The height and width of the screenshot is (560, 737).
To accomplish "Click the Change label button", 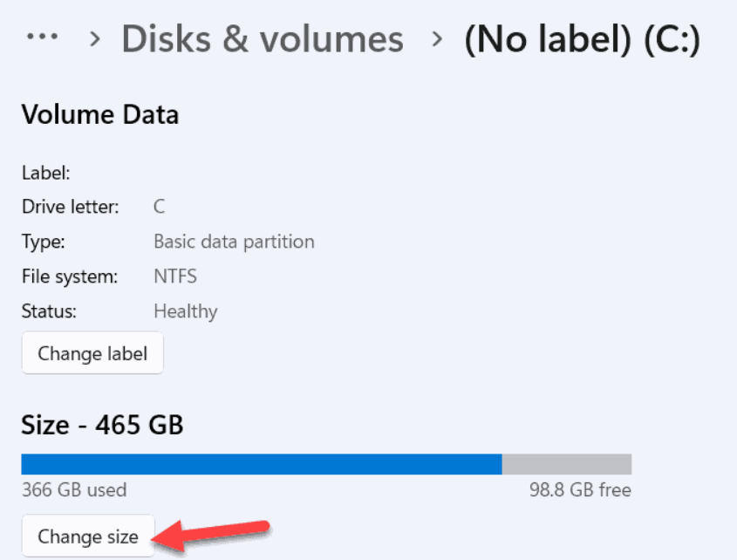I will click(x=92, y=352).
